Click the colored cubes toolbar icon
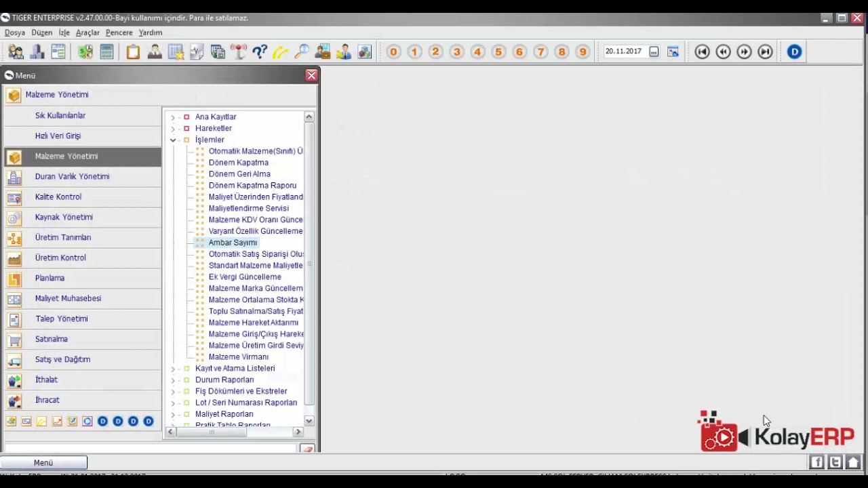The image size is (868, 488). [365, 52]
